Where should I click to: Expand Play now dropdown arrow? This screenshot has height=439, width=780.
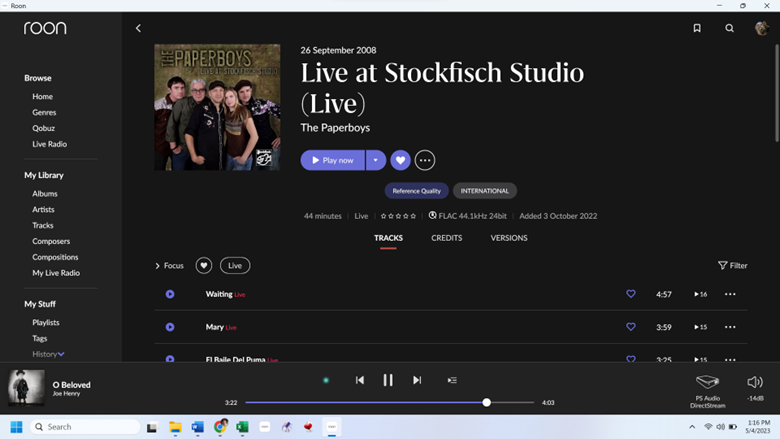click(376, 160)
